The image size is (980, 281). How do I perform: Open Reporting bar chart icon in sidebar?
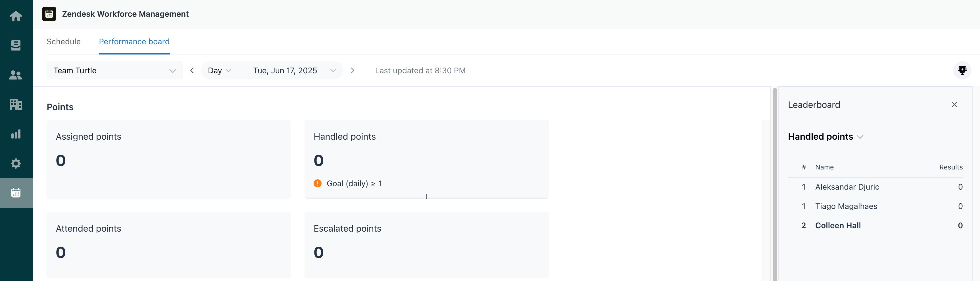tap(16, 134)
